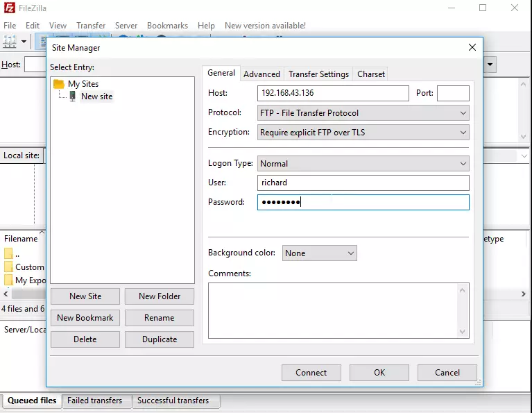Click OK in Site Manager
The height and width of the screenshot is (413, 532).
[379, 373]
